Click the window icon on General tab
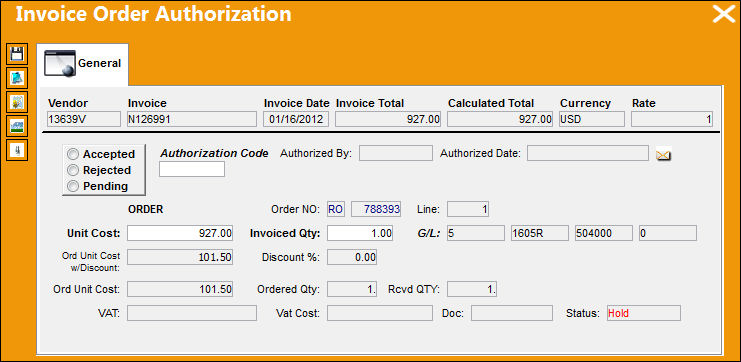 tap(60, 63)
